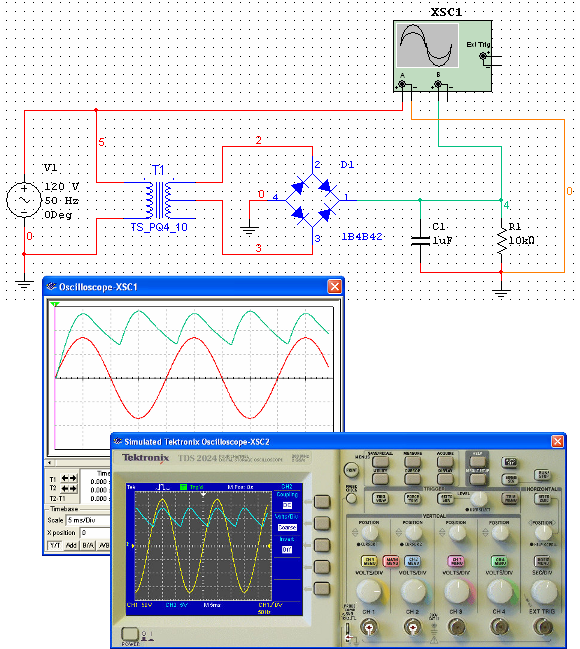Click the Timebase Scale field 5 ms/Div
580x649 pixels.
coord(88,520)
